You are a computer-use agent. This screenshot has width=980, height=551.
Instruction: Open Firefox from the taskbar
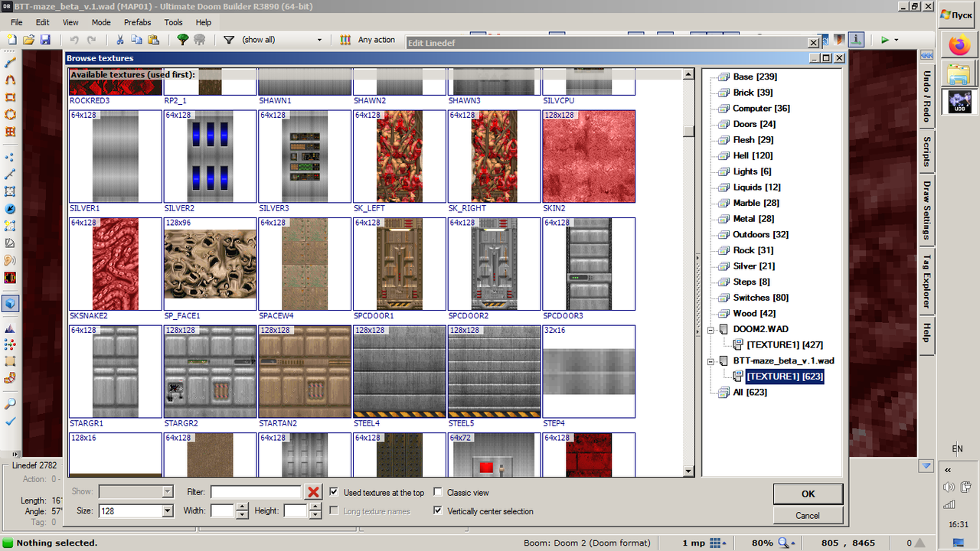[959, 45]
